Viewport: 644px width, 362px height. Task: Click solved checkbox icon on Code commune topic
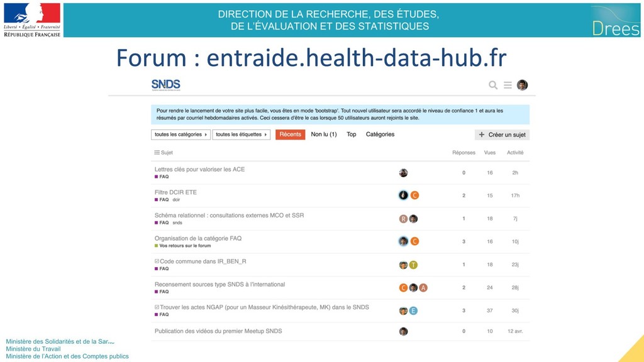pyautogui.click(x=157, y=261)
